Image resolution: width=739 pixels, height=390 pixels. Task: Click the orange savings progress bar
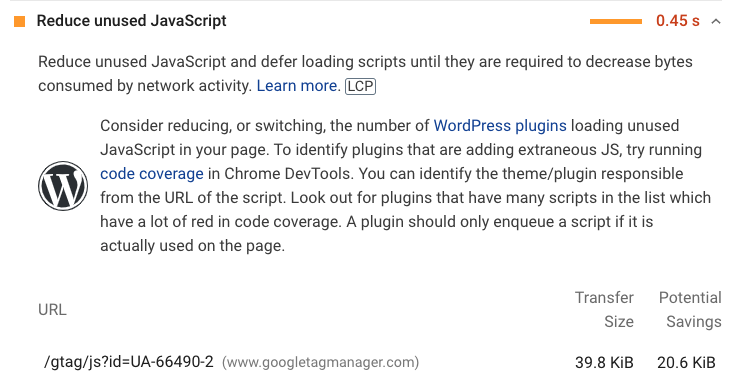616,21
